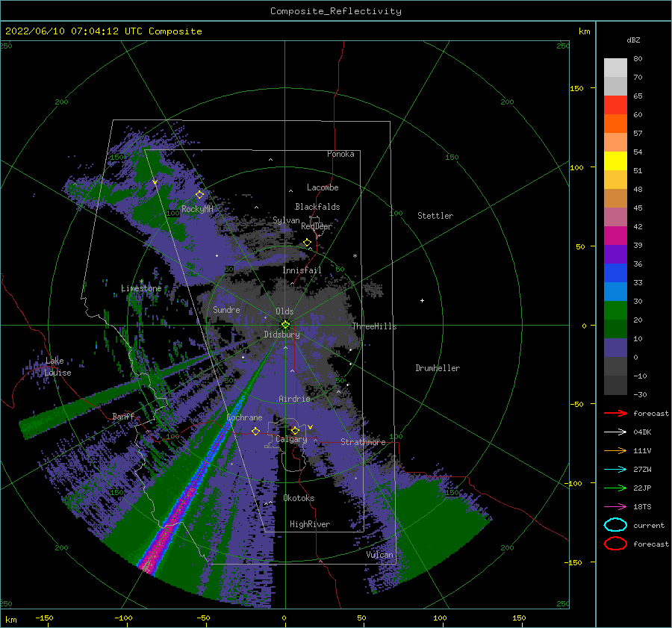Click the RockyMH label
The width and height of the screenshot is (672, 628).
(197, 209)
